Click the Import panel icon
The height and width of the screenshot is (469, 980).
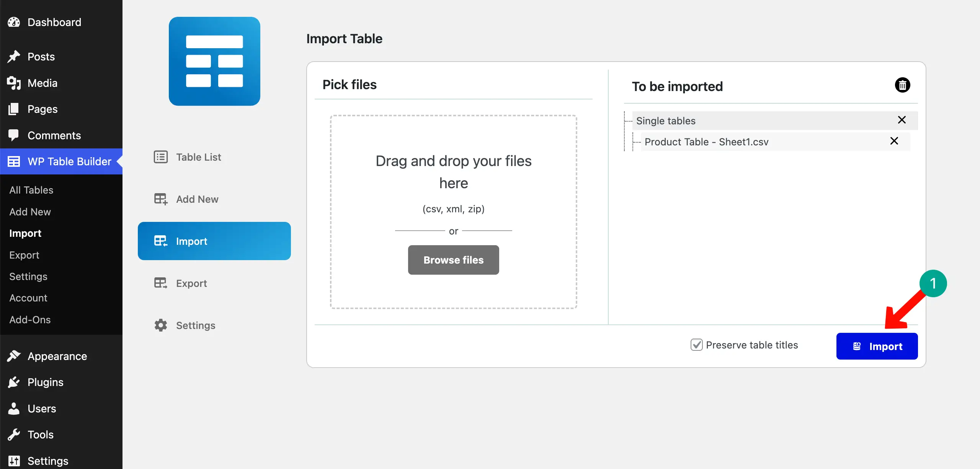pos(160,241)
